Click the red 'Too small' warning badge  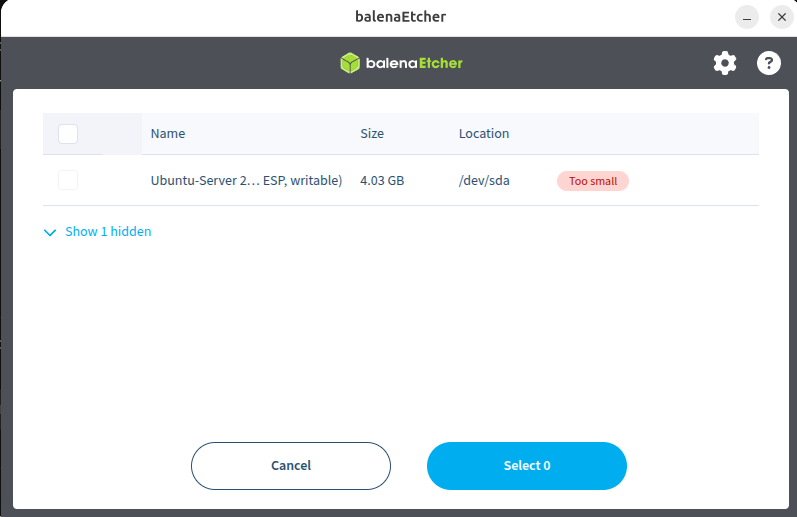click(x=593, y=181)
